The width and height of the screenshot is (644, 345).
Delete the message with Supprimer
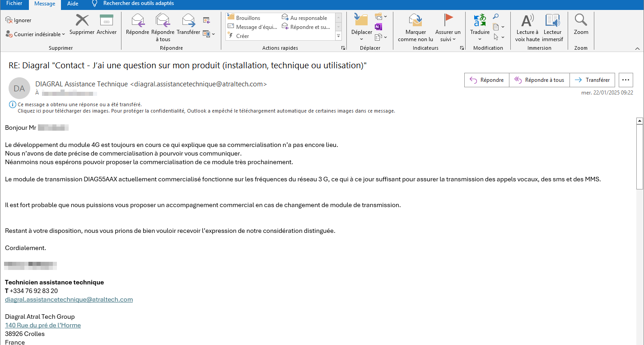[82, 24]
